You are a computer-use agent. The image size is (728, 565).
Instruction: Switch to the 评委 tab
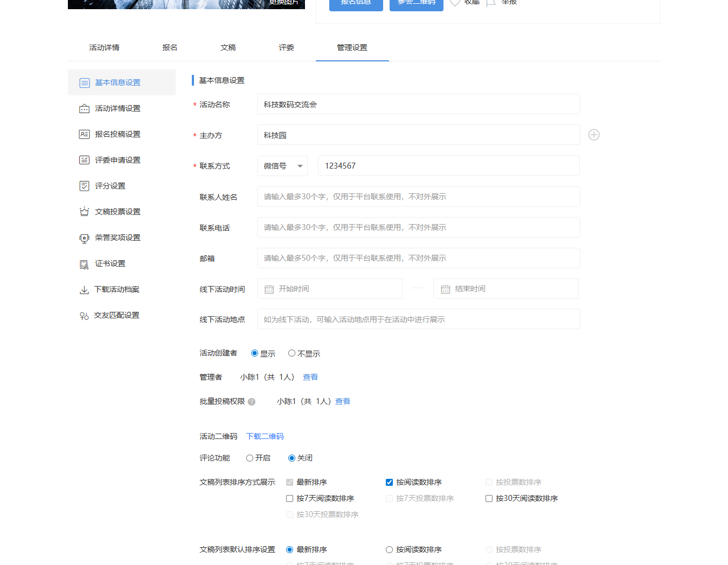pyautogui.click(x=286, y=47)
